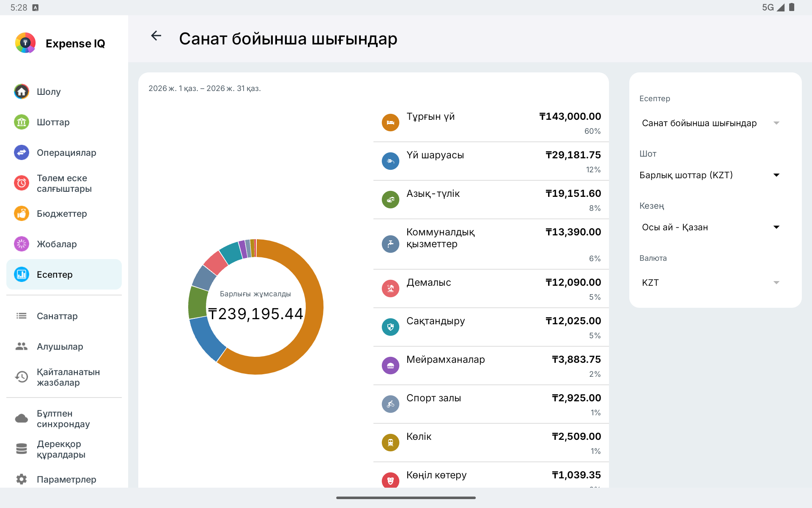
Task: Open the Үй шаруасы expense row
Action: (x=491, y=161)
